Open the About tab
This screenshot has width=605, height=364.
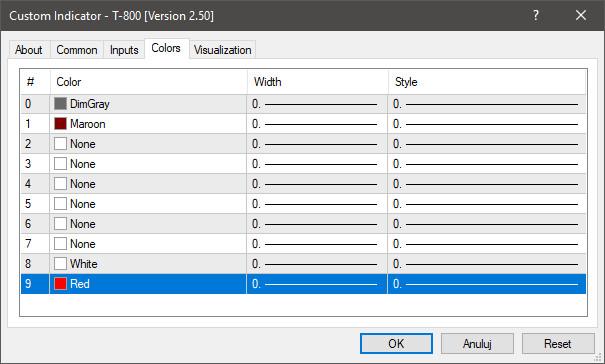(x=29, y=50)
